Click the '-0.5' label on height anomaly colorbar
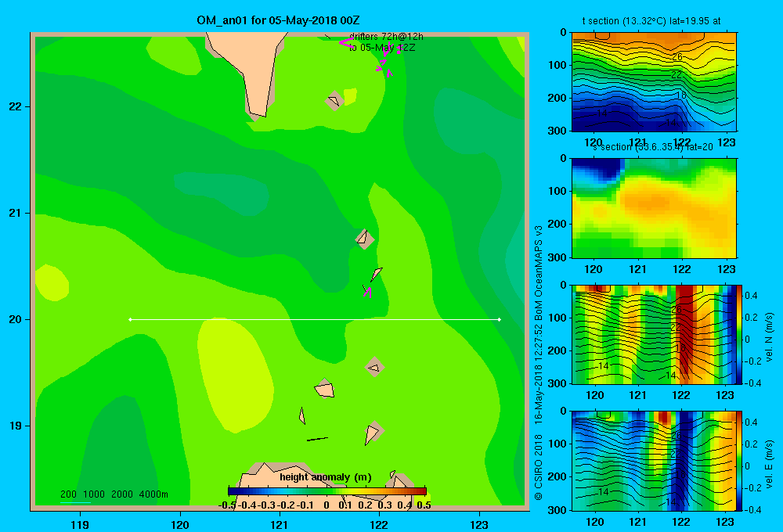The image size is (783, 532). (x=227, y=505)
